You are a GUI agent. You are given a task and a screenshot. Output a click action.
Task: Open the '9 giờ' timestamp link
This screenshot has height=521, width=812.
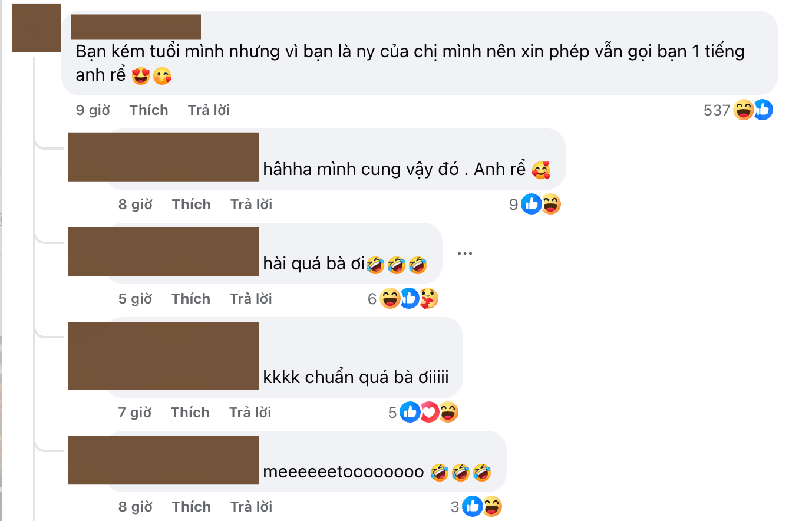click(x=91, y=110)
